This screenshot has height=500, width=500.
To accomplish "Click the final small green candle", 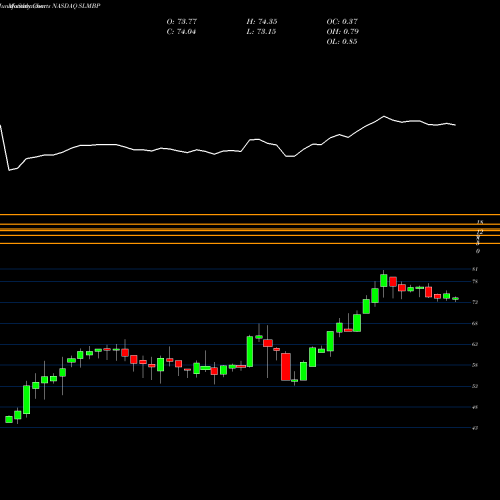I will [455, 299].
